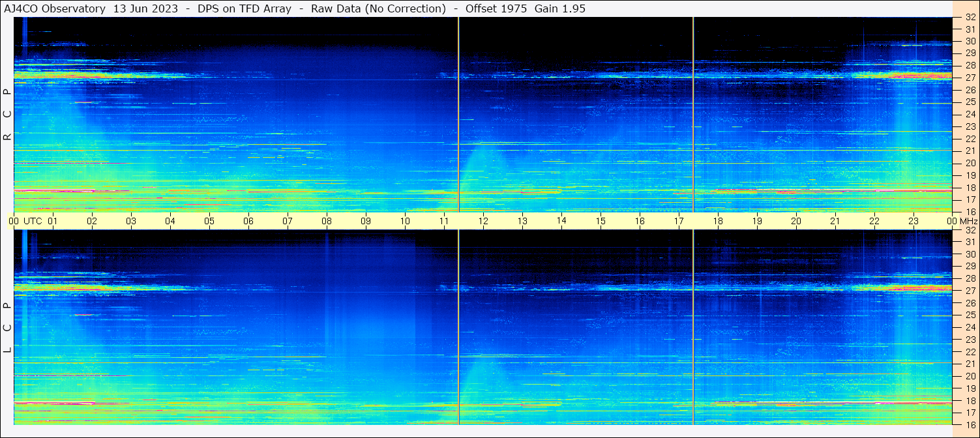Click the vertical marker line in RCP panel after 11 UTC
980x438 pixels.
[x=458, y=114]
